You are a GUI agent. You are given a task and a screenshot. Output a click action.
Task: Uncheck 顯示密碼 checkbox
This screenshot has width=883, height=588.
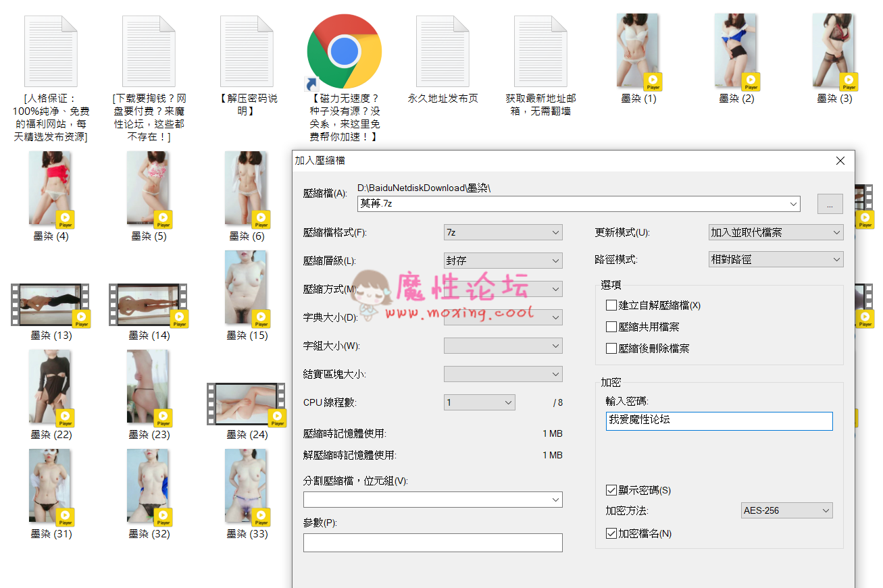(x=611, y=490)
